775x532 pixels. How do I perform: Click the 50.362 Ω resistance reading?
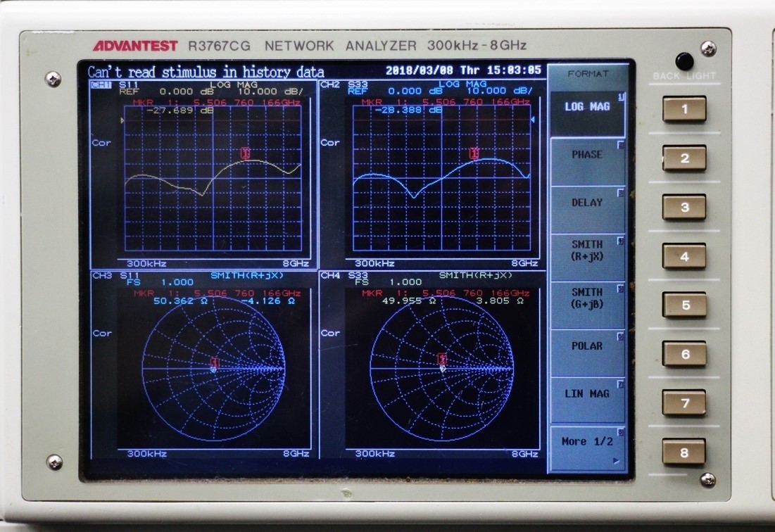(180, 300)
